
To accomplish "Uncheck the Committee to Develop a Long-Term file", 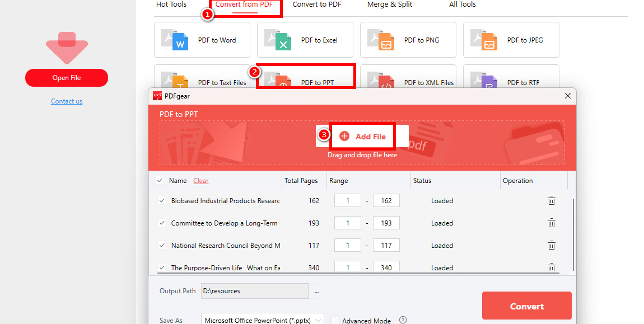I will (x=162, y=223).
